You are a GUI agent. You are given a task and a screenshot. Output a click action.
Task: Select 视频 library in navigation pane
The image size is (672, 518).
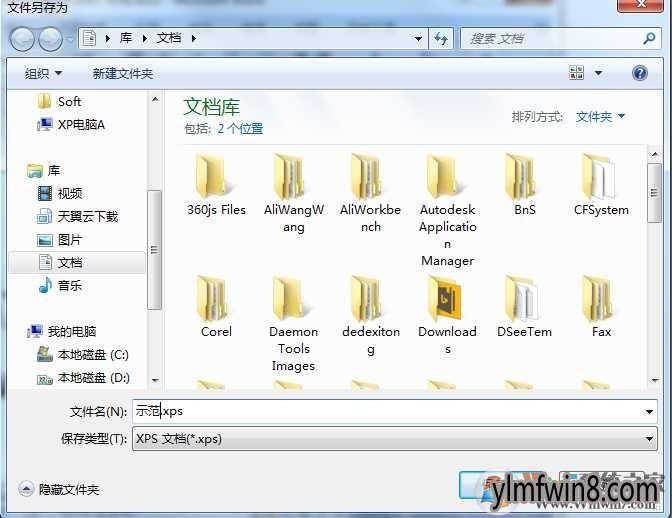60,193
